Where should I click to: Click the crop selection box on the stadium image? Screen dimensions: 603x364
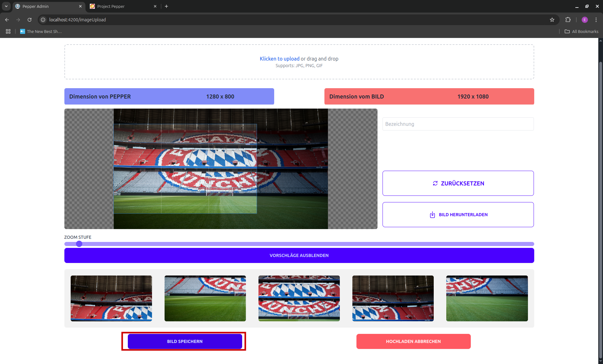coord(185,169)
